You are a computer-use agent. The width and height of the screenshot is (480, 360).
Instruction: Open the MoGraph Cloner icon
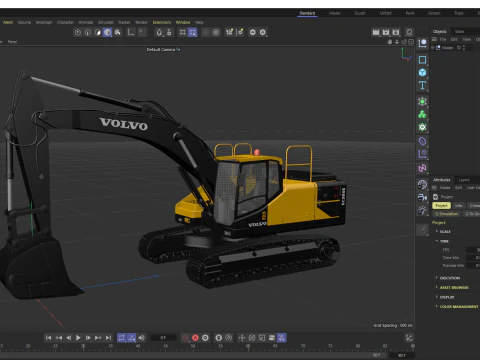(422, 114)
